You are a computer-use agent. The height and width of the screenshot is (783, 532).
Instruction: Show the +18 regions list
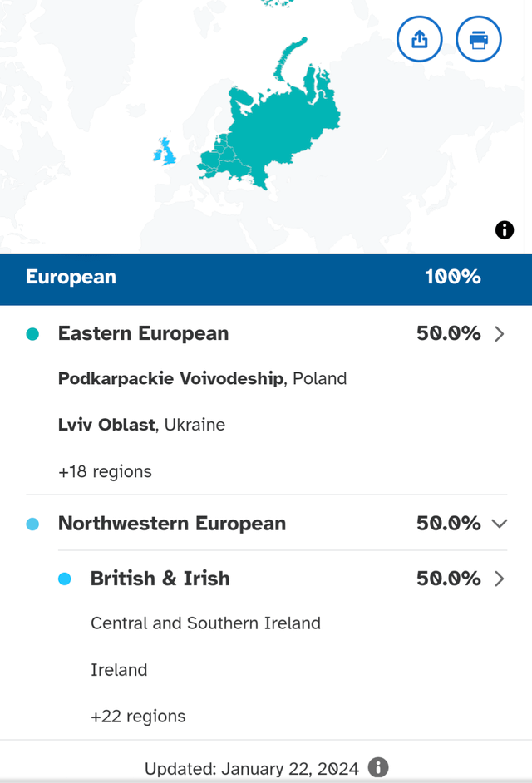coord(105,471)
